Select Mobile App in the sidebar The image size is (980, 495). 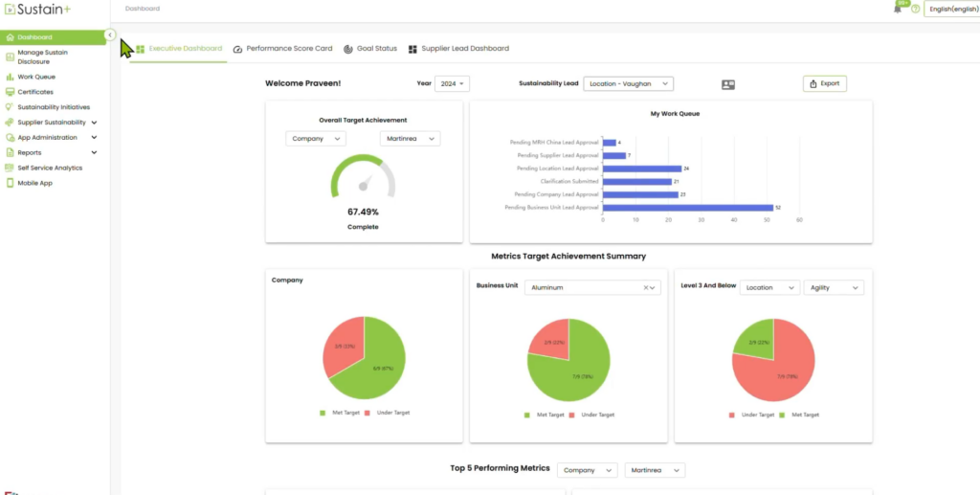click(x=35, y=183)
